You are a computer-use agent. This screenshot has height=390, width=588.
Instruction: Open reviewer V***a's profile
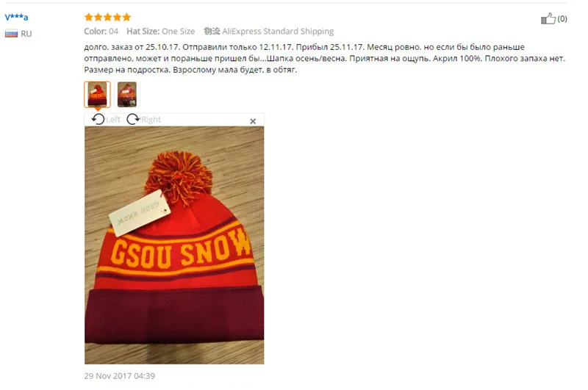[16, 17]
